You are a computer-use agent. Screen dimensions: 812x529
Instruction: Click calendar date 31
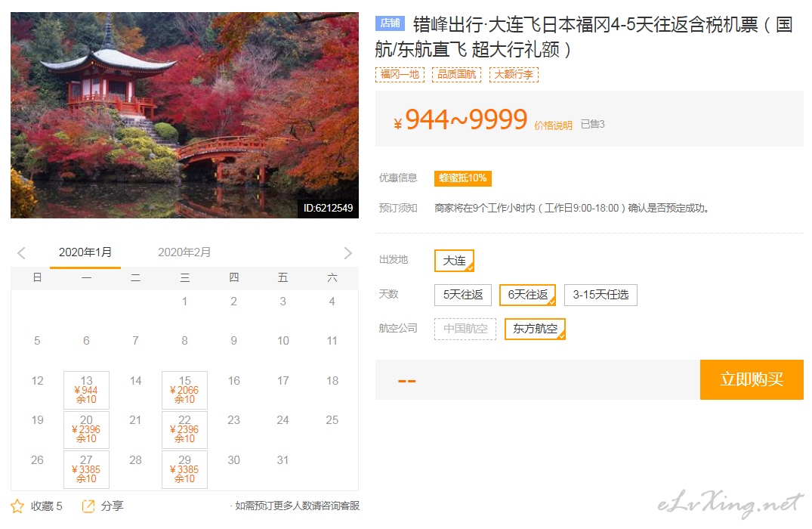tap(283, 460)
